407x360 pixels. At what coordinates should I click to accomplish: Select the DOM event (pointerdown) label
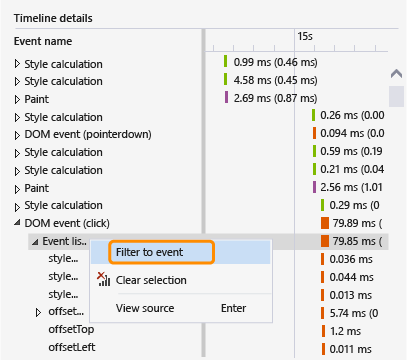click(x=88, y=134)
